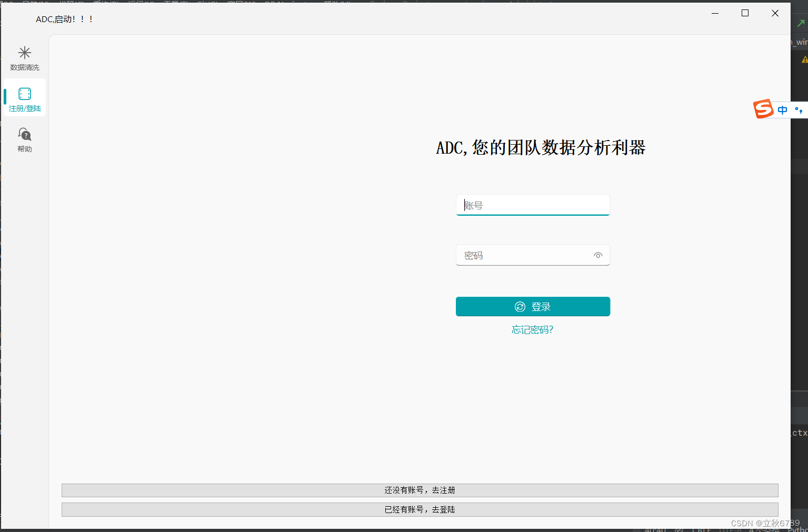Click the Sogou input method S logo

pyautogui.click(x=764, y=109)
